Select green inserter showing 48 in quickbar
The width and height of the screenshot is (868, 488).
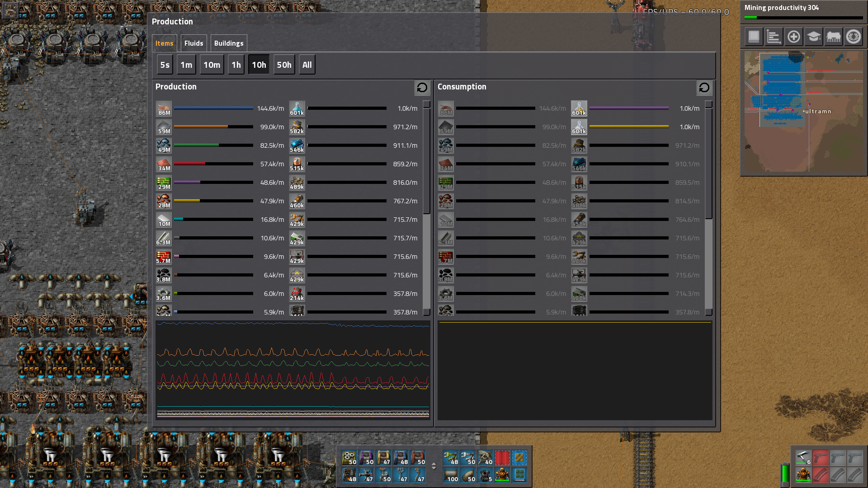(x=451, y=458)
